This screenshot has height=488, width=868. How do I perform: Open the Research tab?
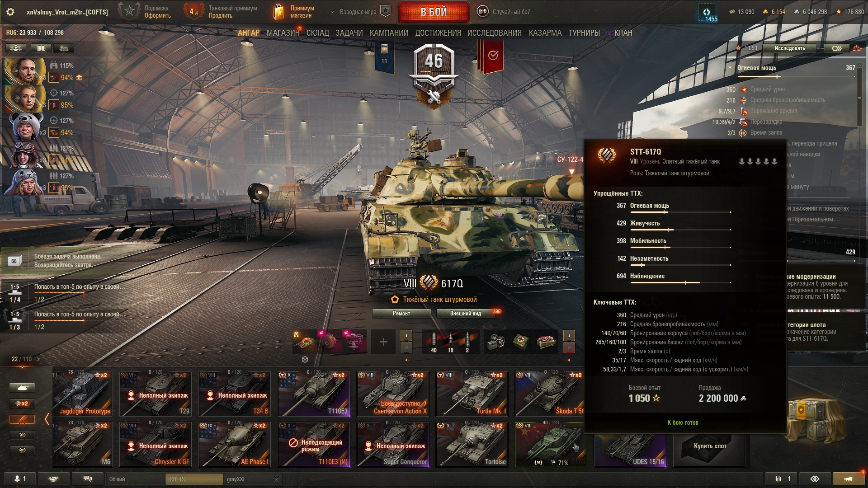[495, 33]
